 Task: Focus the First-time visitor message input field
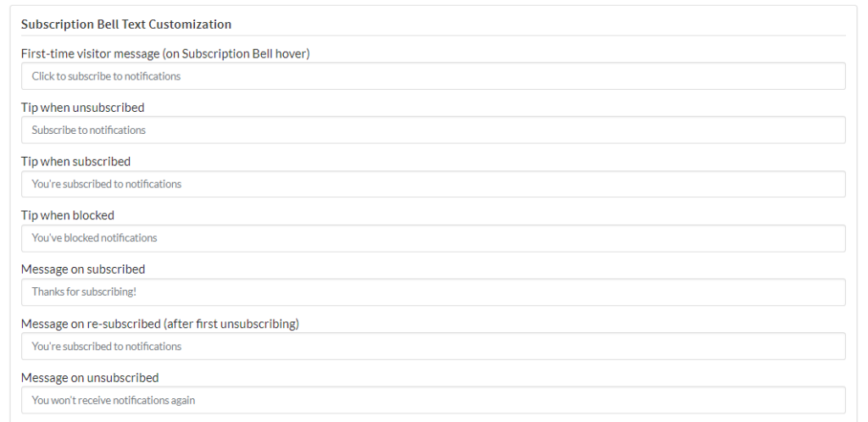tap(433, 75)
